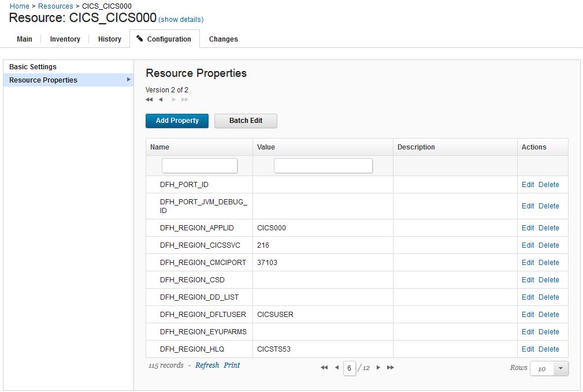Go to previous version arrow

click(161, 100)
